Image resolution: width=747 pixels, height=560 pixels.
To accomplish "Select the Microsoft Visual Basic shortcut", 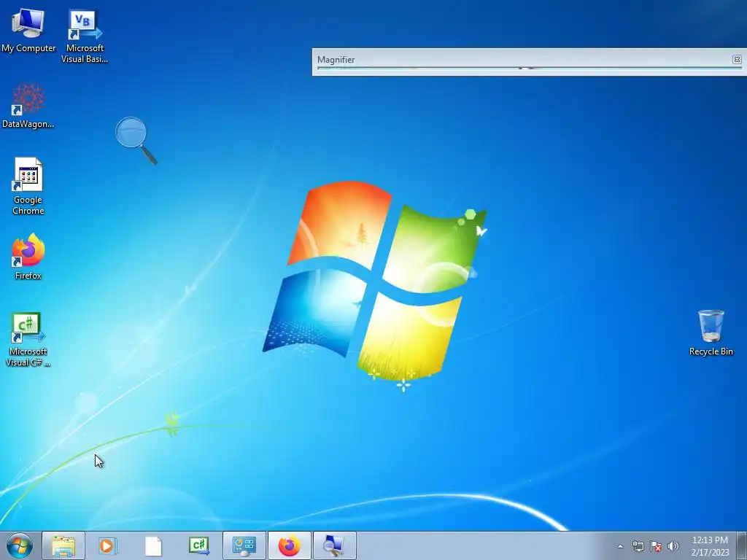I will (x=85, y=36).
